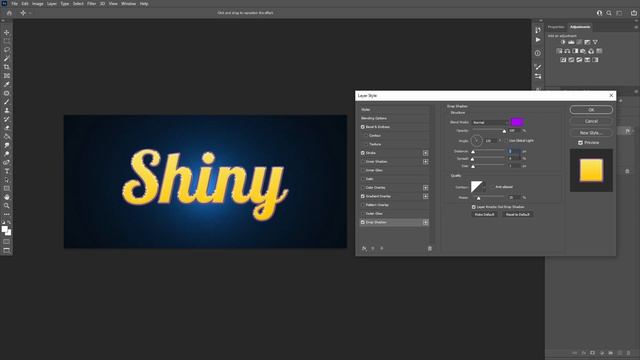Switch to the Adjustments tab
The width and height of the screenshot is (640, 360).
click(x=580, y=27)
